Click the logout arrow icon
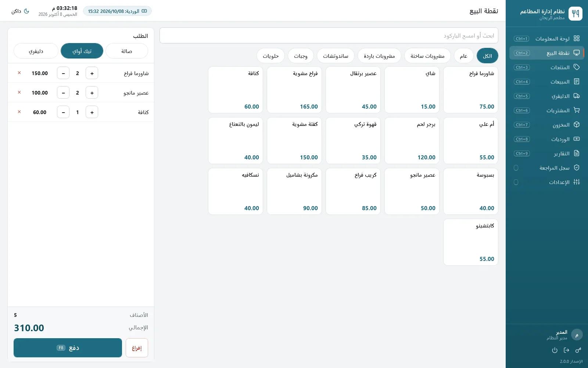The image size is (588, 368). tap(566, 350)
